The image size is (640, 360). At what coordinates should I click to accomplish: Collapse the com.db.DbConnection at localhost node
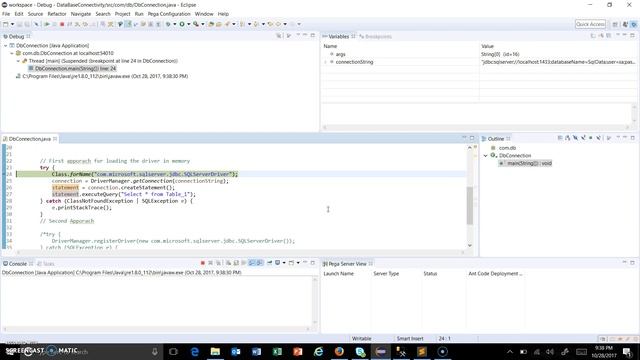tap(12, 53)
